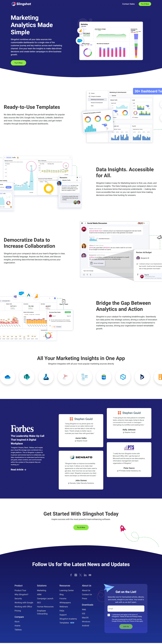Viewport: 162px width, 644px height.
Task: Open the Android download link
Action: [x=85, y=626]
